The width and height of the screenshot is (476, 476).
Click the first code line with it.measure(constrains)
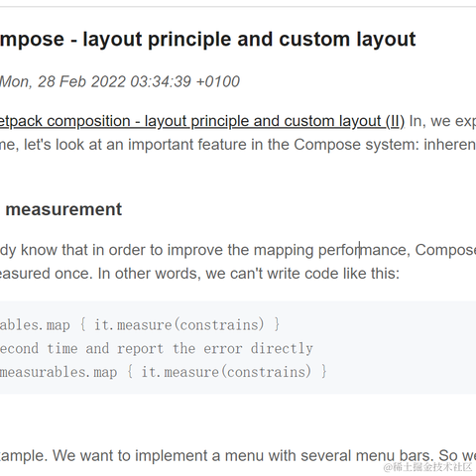[x=140, y=325]
